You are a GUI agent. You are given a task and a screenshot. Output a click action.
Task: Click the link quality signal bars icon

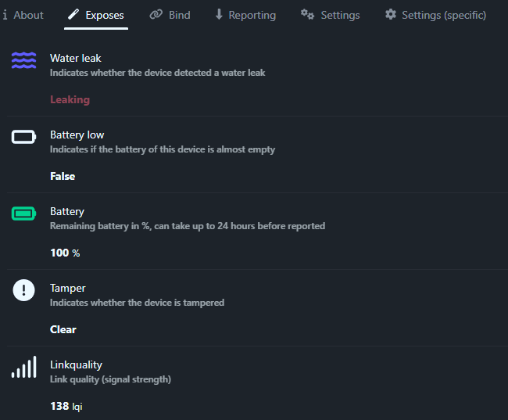coord(24,367)
